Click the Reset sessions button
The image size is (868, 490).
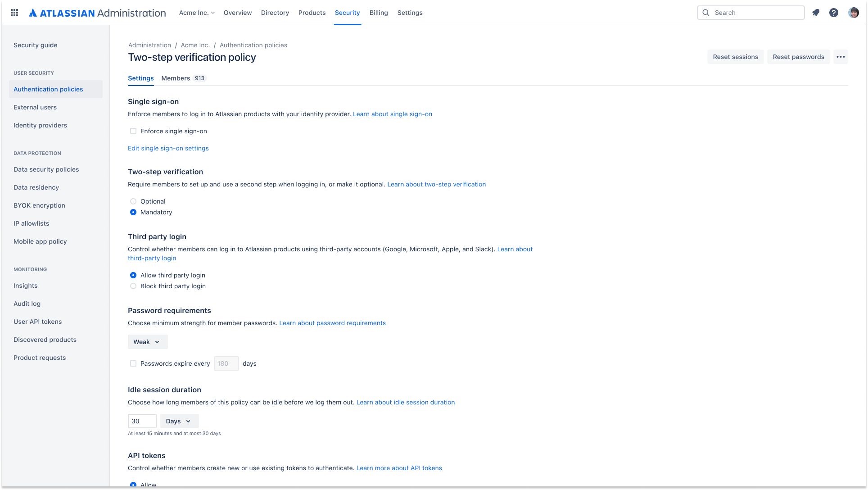point(735,57)
